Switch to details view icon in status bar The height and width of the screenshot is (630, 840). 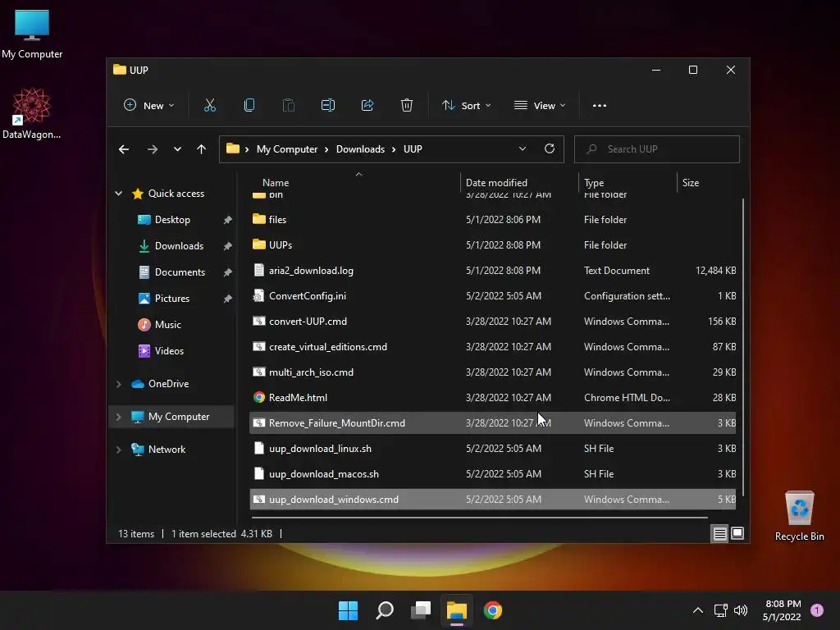point(719,533)
